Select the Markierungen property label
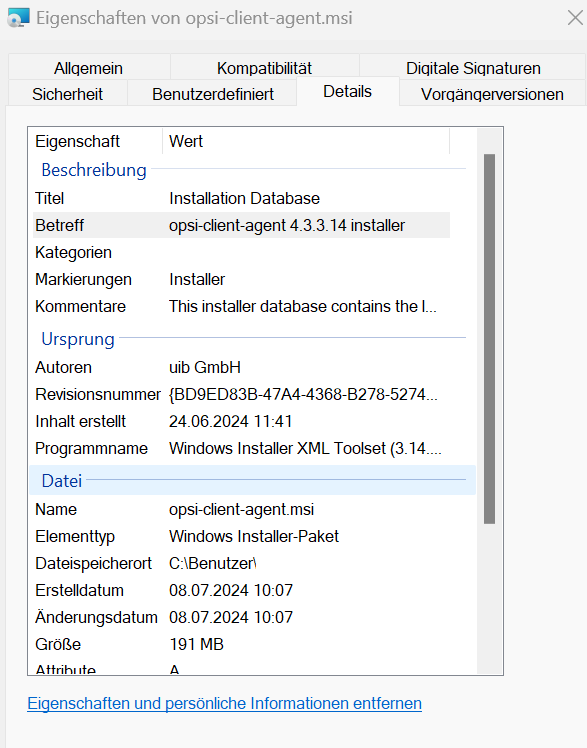Screen dimensions: 587x748 83,279
